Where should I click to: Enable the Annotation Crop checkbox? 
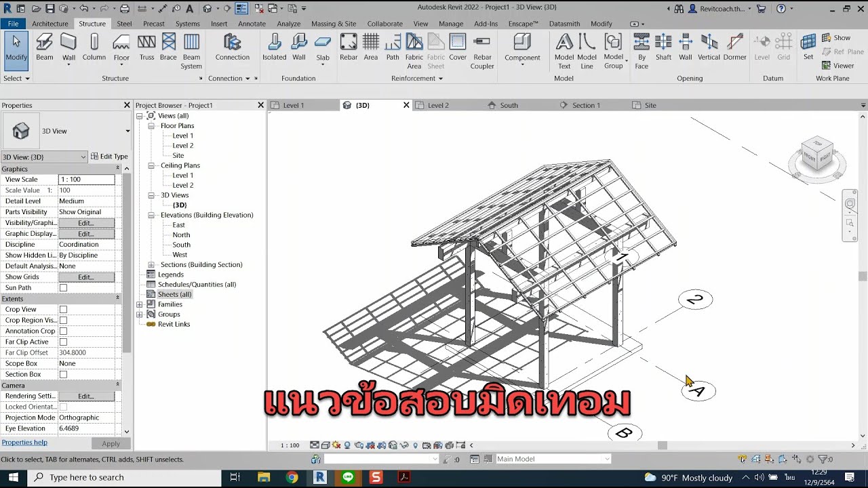click(x=63, y=331)
